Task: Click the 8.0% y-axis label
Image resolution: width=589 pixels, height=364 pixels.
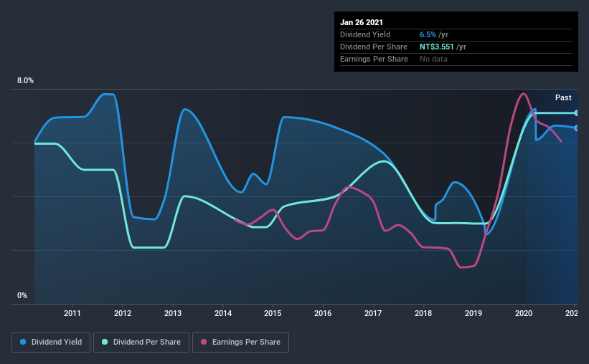Action: click(26, 81)
